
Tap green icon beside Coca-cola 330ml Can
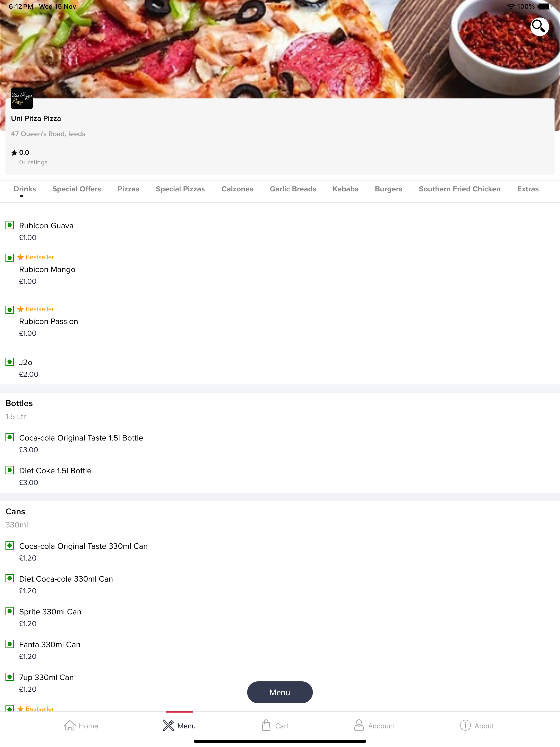[x=10, y=546]
